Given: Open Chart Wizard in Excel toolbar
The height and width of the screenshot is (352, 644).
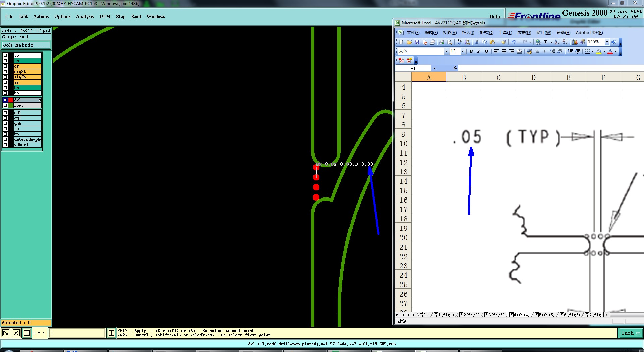Looking at the screenshot, I should point(575,42).
